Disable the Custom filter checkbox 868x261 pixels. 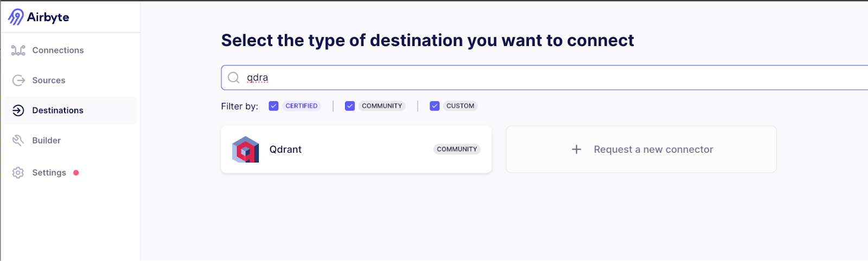pos(435,106)
